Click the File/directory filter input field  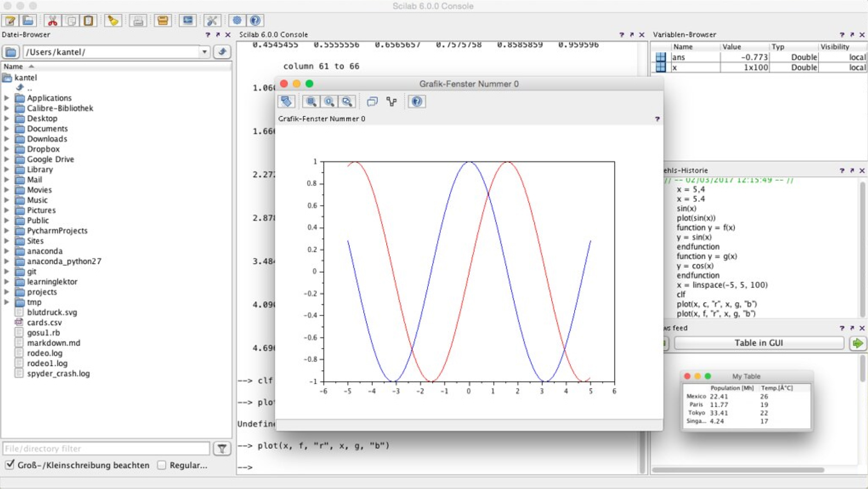coord(106,449)
